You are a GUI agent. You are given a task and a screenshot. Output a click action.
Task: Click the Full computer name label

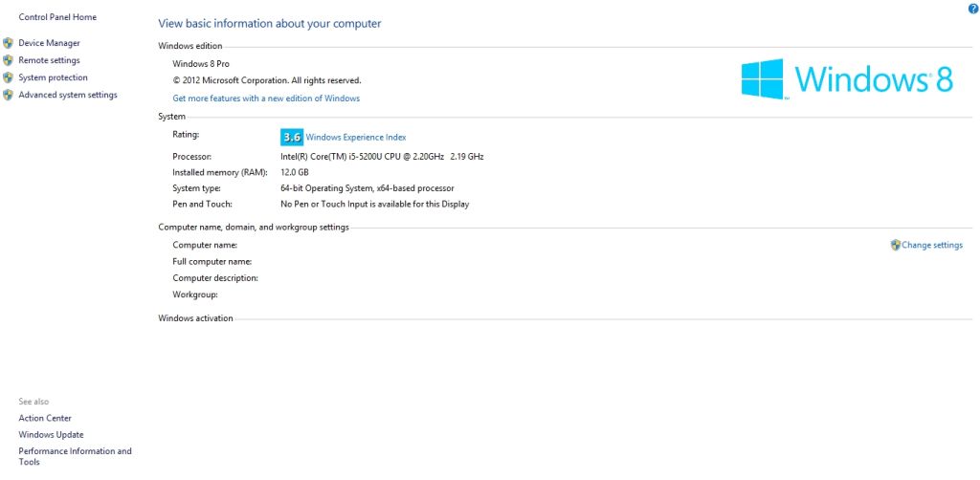click(x=212, y=262)
